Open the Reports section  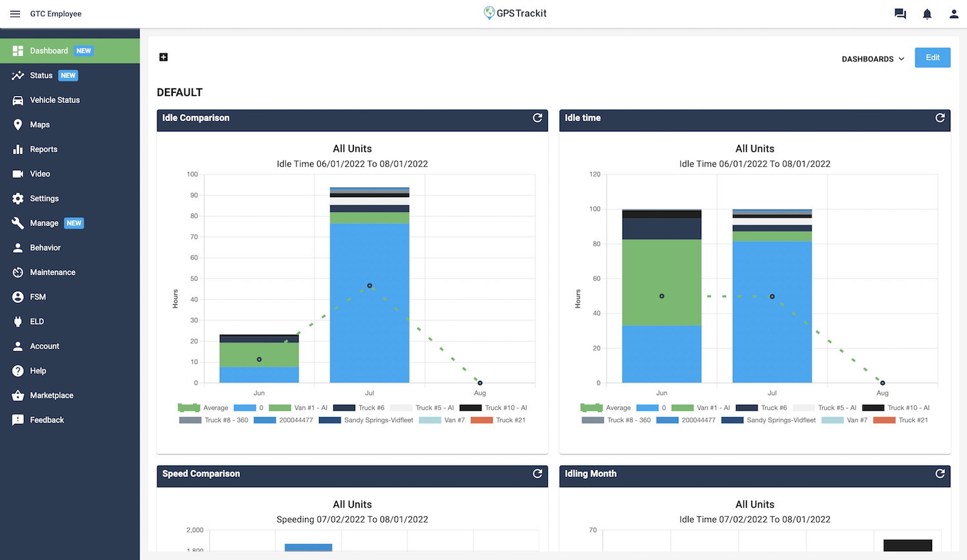click(43, 149)
